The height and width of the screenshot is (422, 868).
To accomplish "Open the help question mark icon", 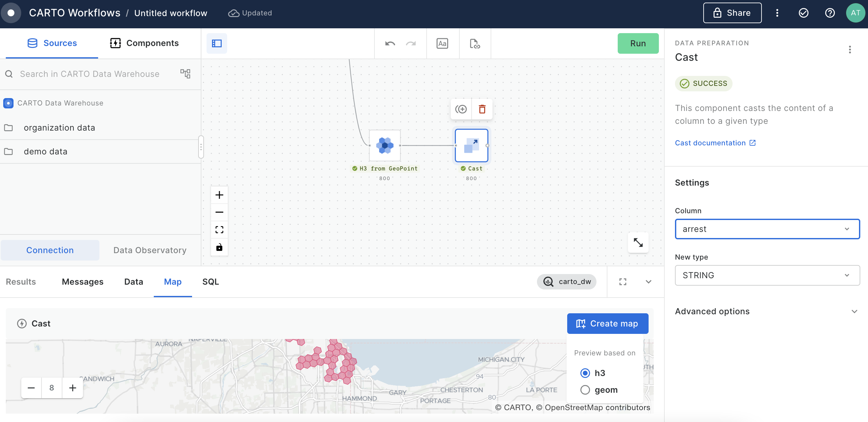I will (x=830, y=13).
